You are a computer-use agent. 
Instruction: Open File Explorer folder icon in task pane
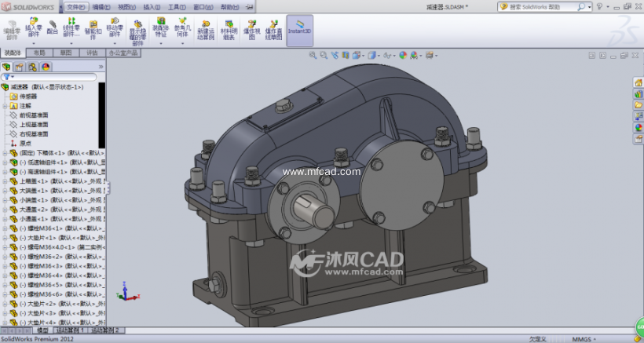pyautogui.click(x=639, y=105)
